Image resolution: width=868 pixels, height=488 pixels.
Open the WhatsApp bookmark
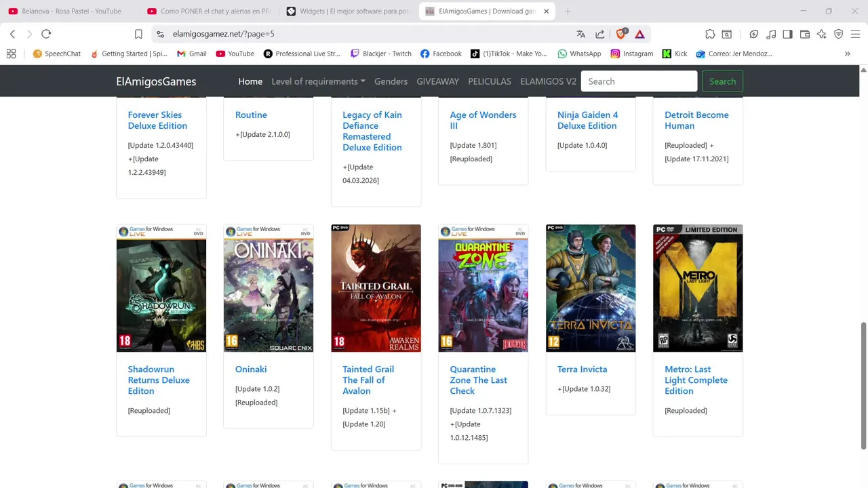tap(579, 54)
